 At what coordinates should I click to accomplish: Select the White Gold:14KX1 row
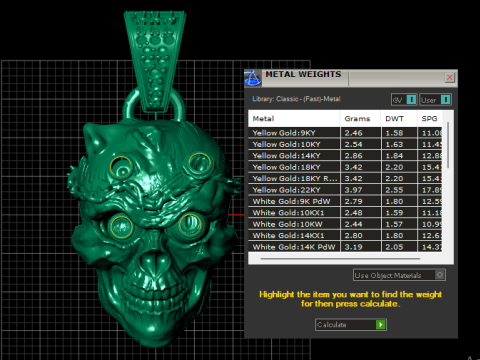pyautogui.click(x=345, y=235)
